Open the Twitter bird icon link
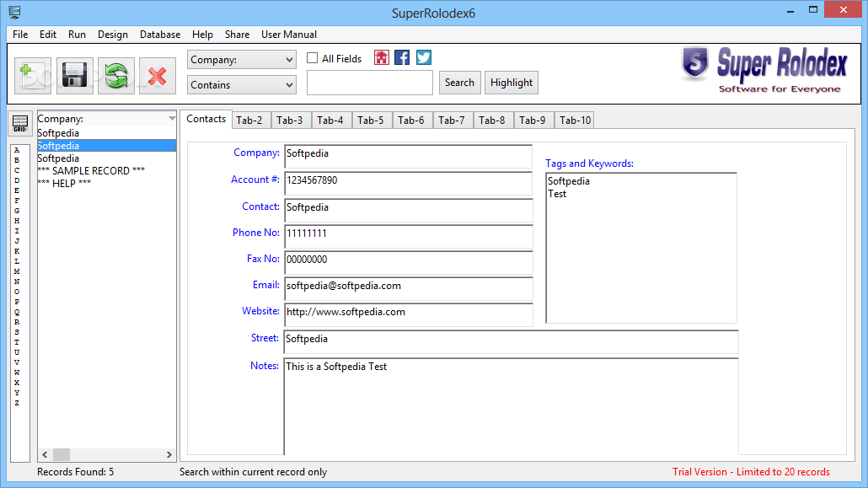Viewport: 868px width, 488px height. pyautogui.click(x=424, y=57)
